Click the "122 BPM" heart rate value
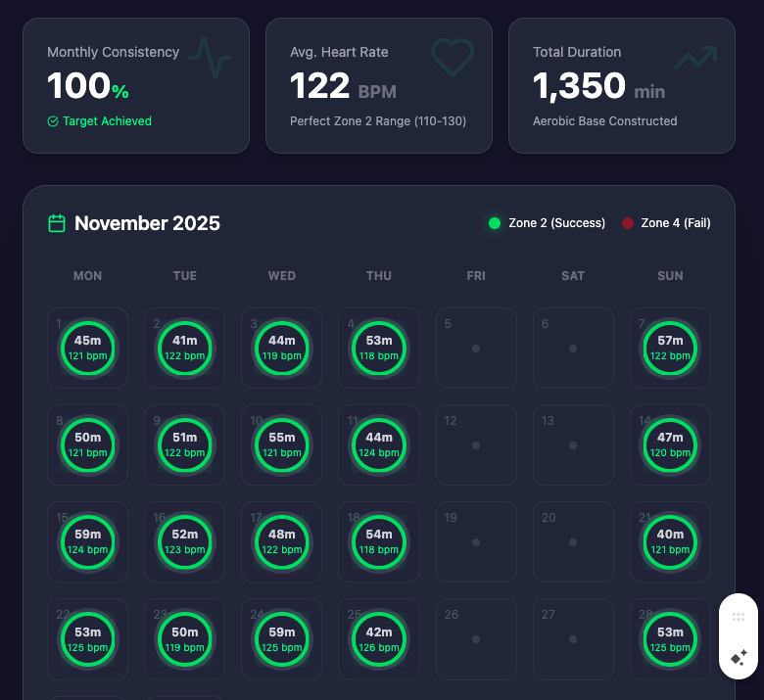The height and width of the screenshot is (700, 764). pos(343,86)
